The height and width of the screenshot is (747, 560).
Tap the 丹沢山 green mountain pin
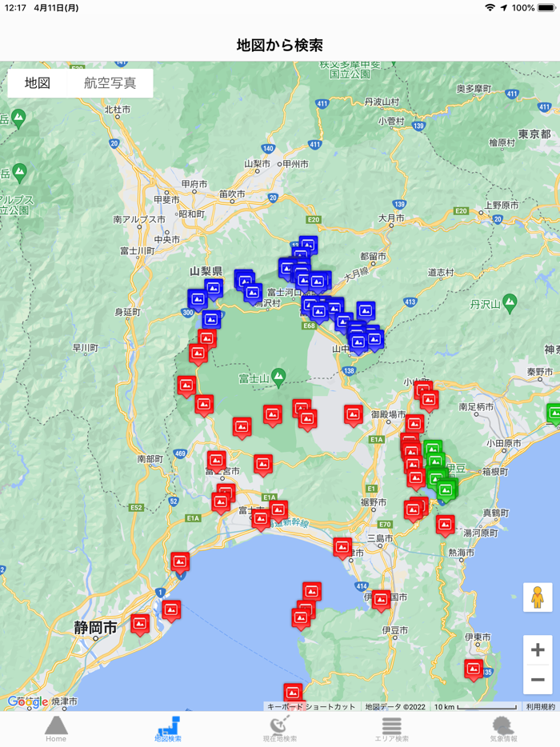tap(510, 303)
